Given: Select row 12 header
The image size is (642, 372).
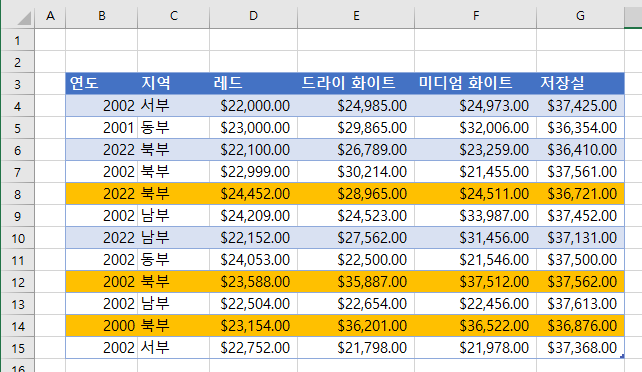Looking at the screenshot, I should pos(18,282).
